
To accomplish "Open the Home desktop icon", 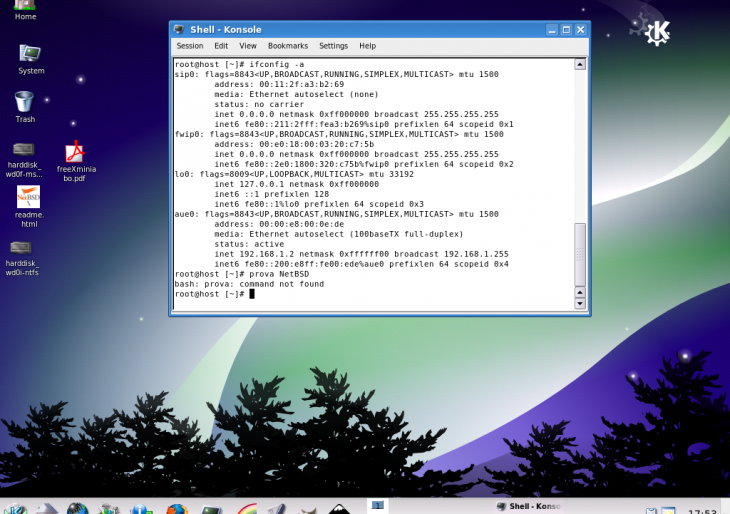I will (x=25, y=6).
